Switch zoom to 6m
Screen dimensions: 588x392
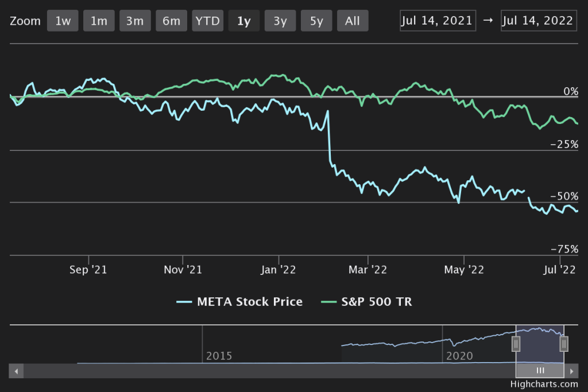click(171, 21)
